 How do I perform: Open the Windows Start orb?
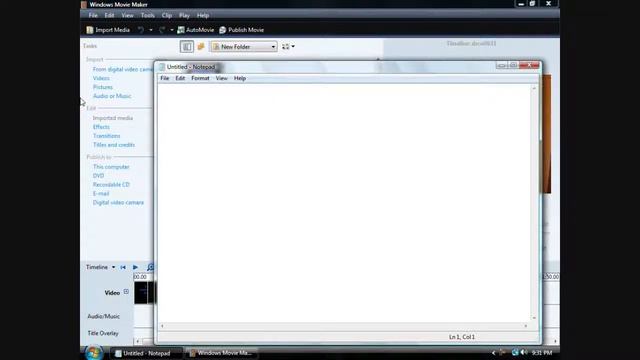pyautogui.click(x=94, y=353)
